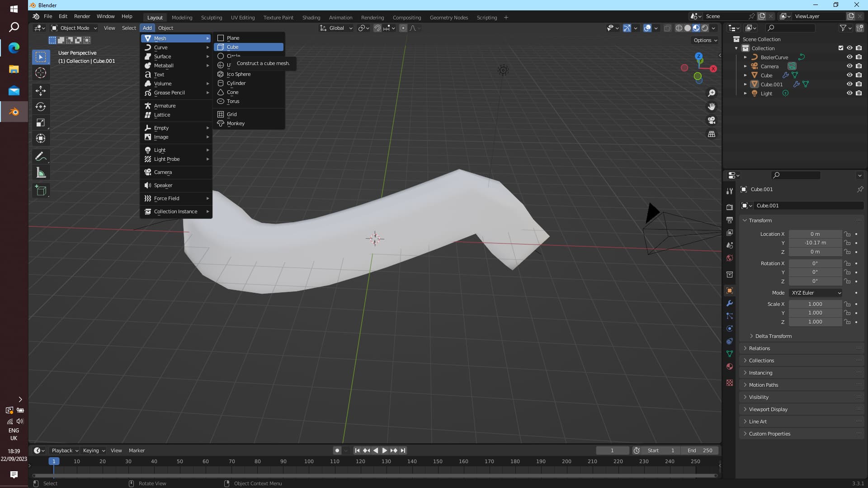This screenshot has height=488, width=868.
Task: Select the Move tool
Action: (x=41, y=91)
